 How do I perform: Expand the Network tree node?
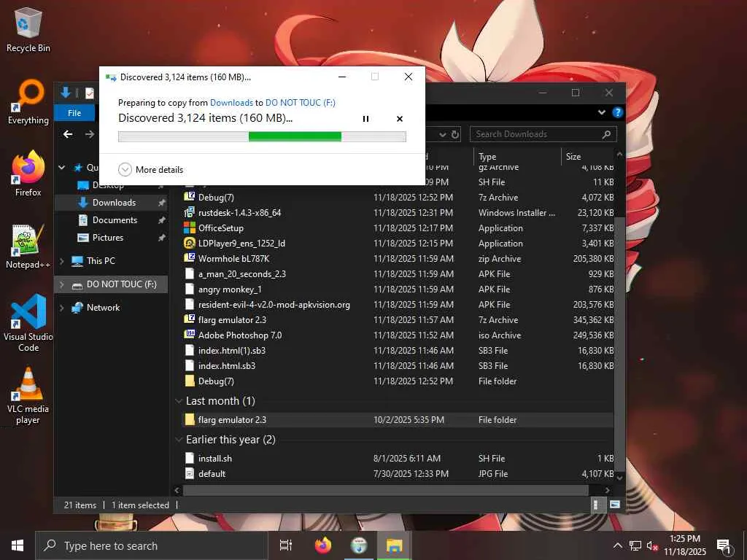click(x=62, y=308)
